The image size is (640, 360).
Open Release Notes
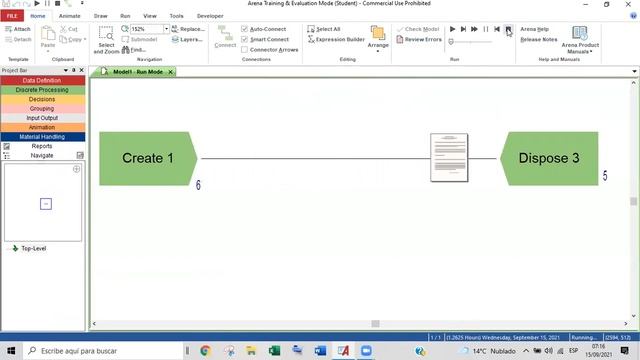coord(539,39)
